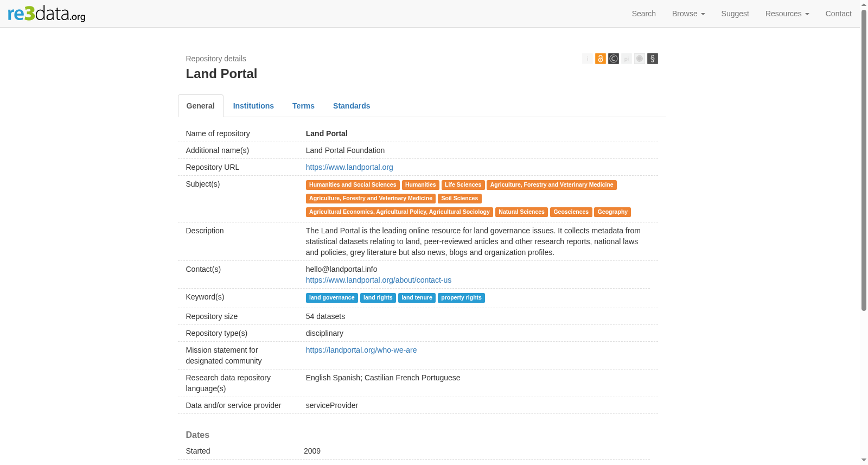Click the 'Name of repository' field label
Image resolution: width=868 pixels, height=465 pixels.
coord(218,133)
